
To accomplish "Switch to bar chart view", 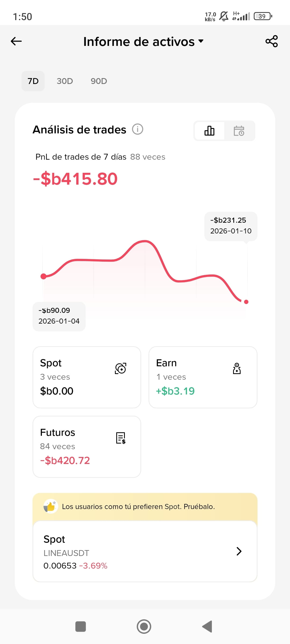I will tap(209, 131).
